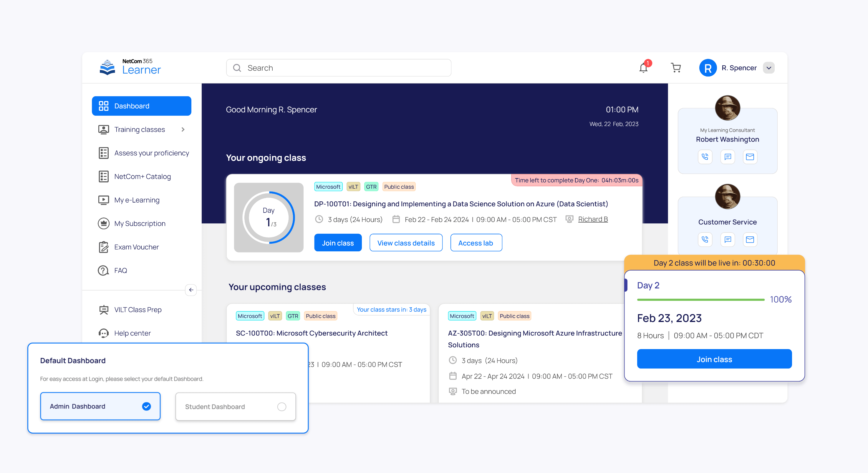This screenshot has height=473, width=868.
Task: Click calendar icon beside Feb 22 - Feb 24 2024
Action: point(396,219)
